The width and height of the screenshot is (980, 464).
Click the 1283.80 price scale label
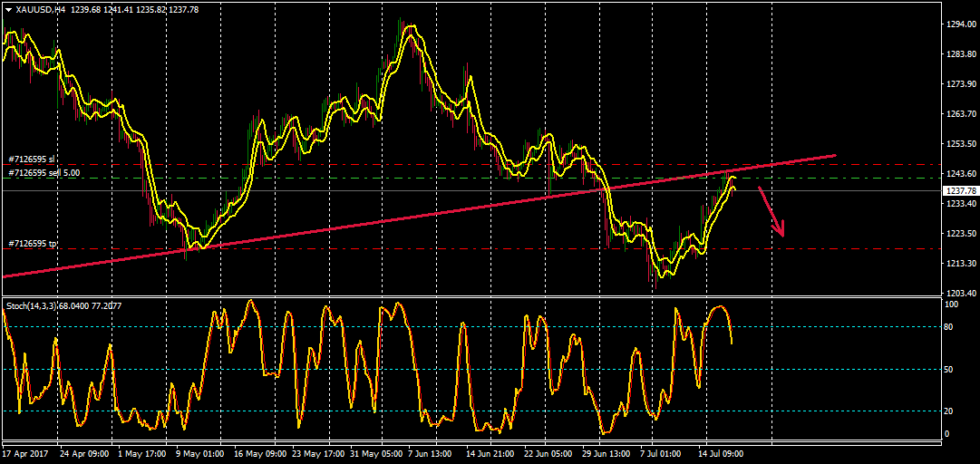(961, 53)
